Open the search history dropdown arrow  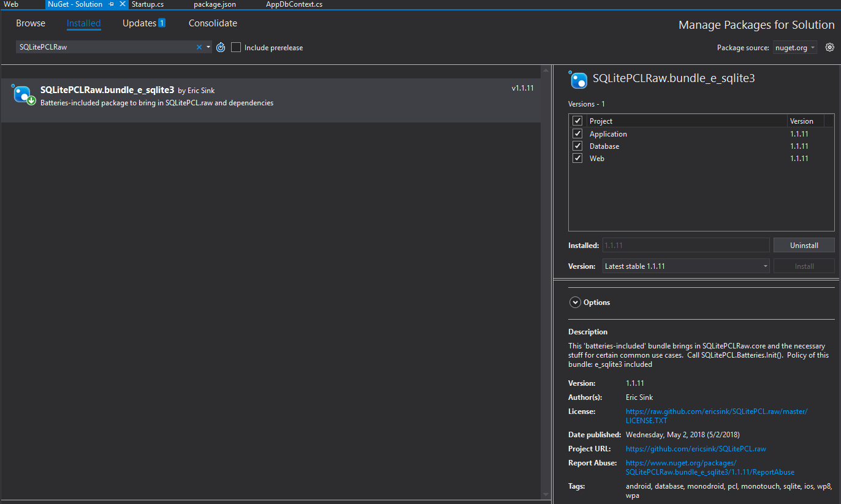pos(208,47)
